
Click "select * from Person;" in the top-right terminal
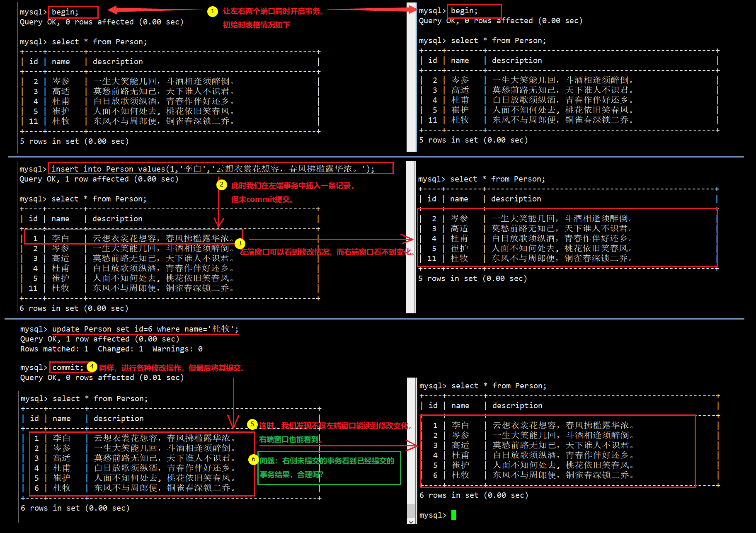498,41
